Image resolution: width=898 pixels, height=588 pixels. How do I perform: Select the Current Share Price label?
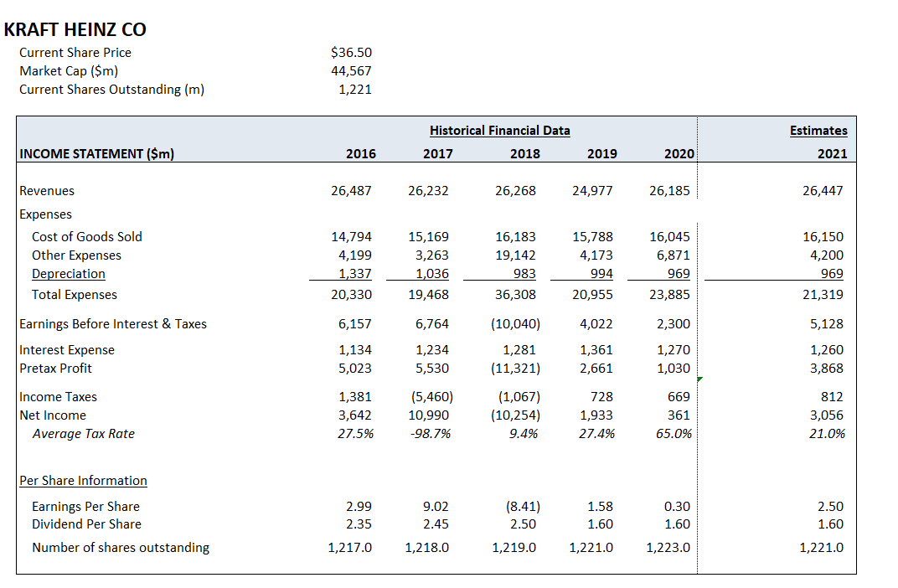tap(75, 53)
